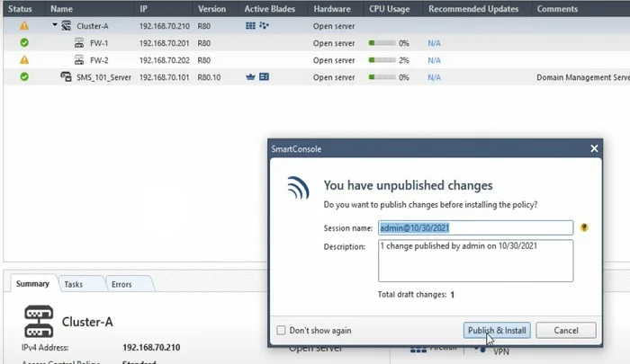
Task: Click FW-1 CPU usage bar
Action: tap(382, 43)
